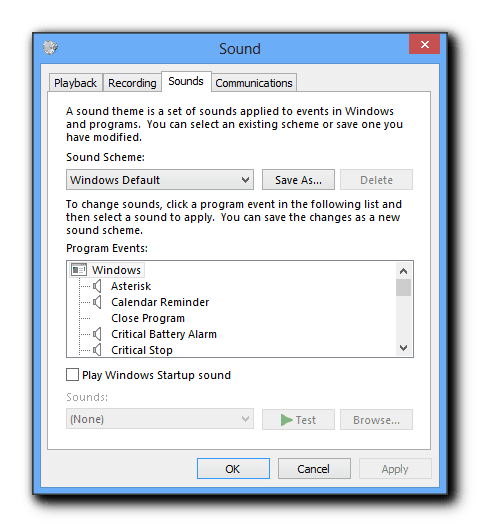Click the program events scroll up arrow
The height and width of the screenshot is (529, 482).
(403, 271)
